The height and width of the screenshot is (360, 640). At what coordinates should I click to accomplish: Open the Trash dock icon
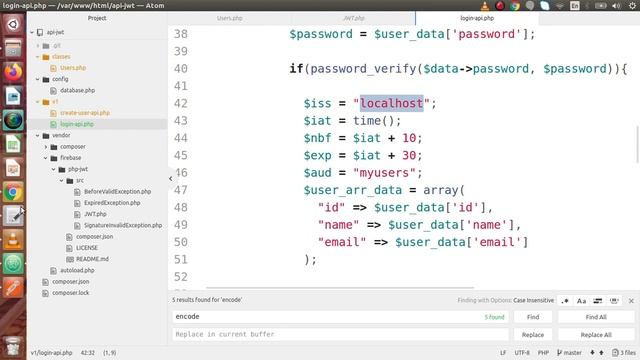pyautogui.click(x=13, y=346)
